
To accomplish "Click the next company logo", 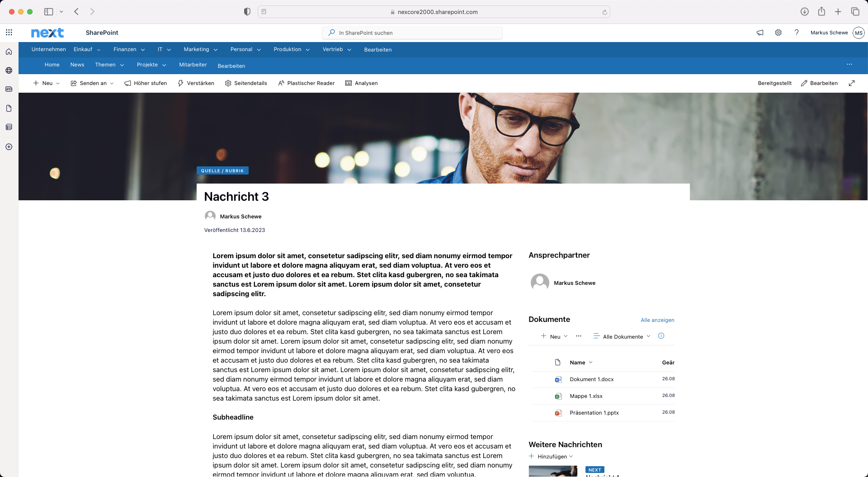I will coord(47,33).
